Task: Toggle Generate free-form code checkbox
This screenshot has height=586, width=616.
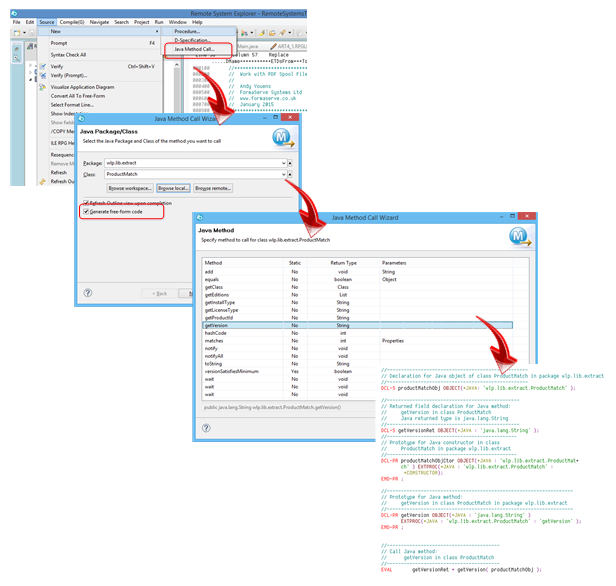Action: (85, 212)
